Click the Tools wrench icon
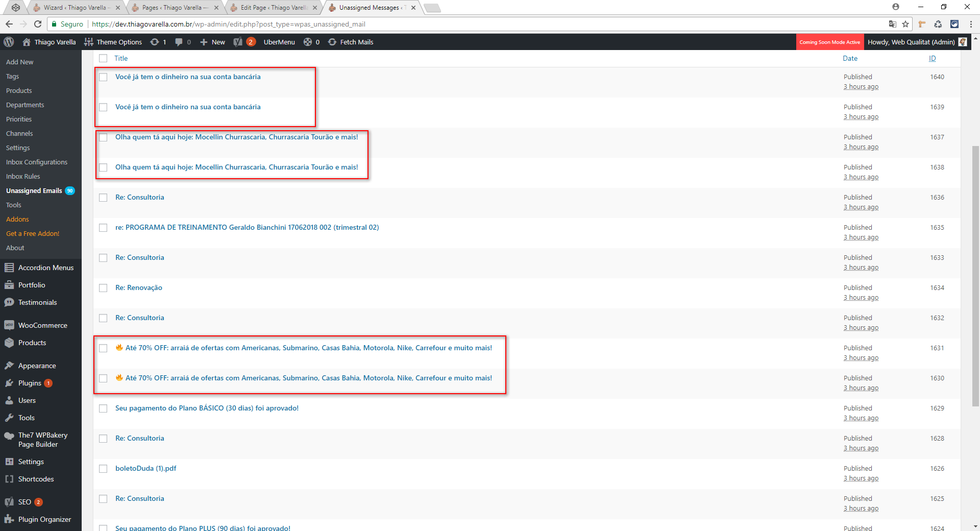The image size is (980, 531). point(9,418)
